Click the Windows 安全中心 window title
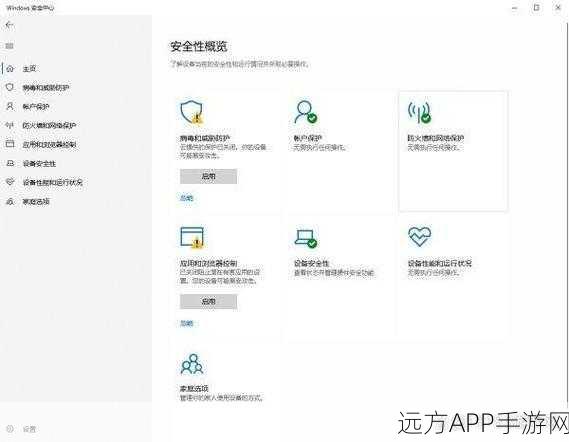This screenshot has height=442, width=569. pos(30,8)
